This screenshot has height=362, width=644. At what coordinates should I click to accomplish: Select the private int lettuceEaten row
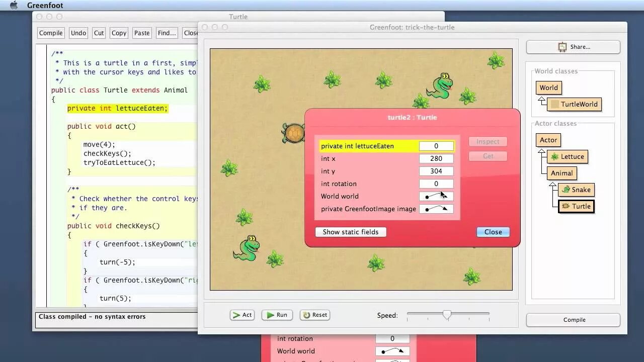point(387,146)
